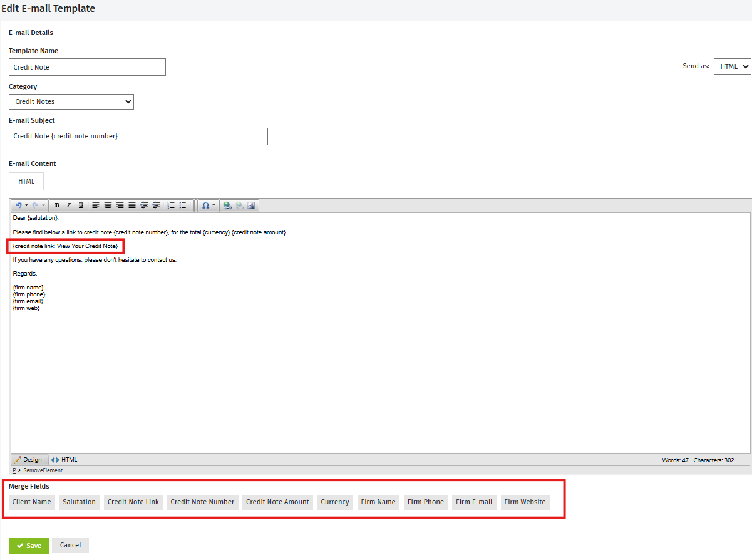Screen dimensions: 752x560
Task: Save the e-mail template
Action: [x=29, y=546]
